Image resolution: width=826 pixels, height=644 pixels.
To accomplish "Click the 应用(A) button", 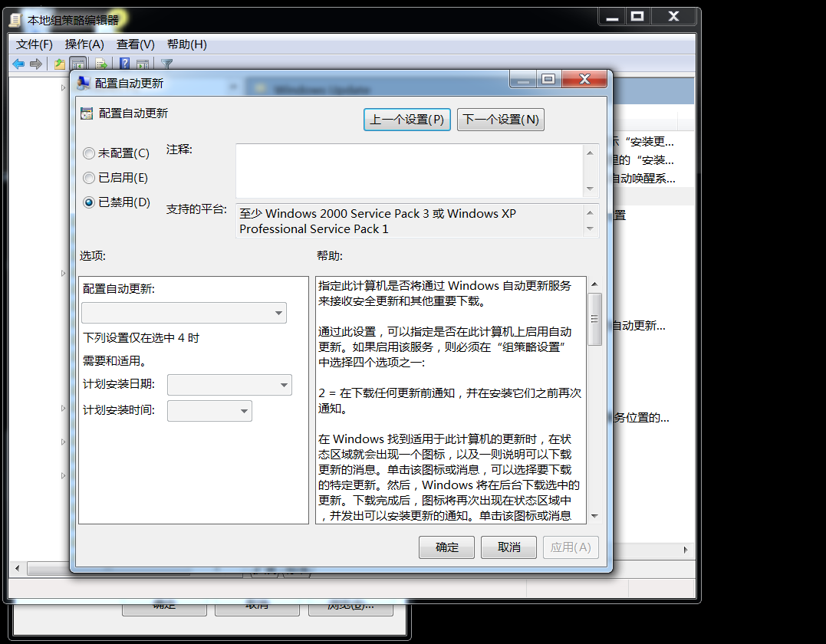I will [571, 547].
